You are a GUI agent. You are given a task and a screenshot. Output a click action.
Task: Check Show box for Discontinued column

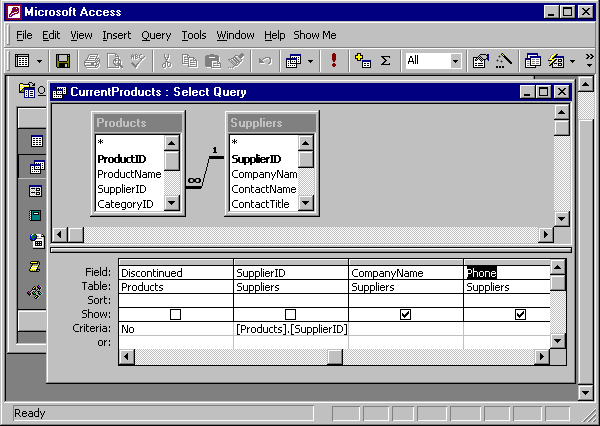[175, 315]
